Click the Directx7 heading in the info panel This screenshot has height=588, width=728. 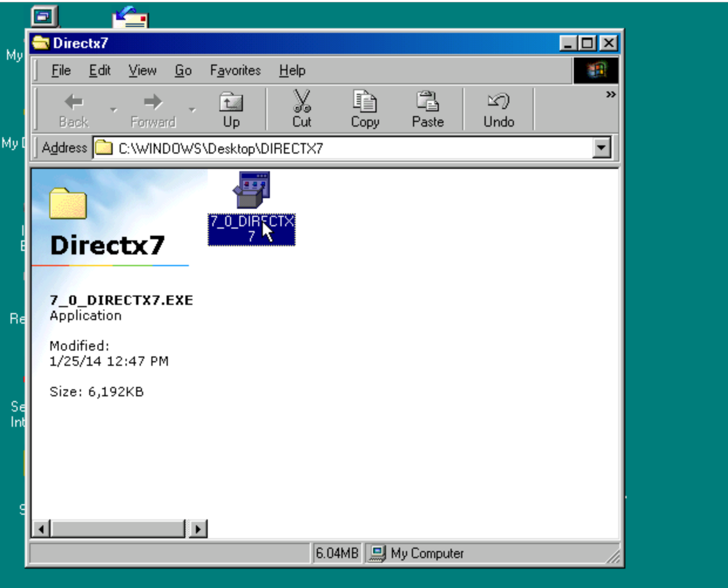[x=107, y=245]
